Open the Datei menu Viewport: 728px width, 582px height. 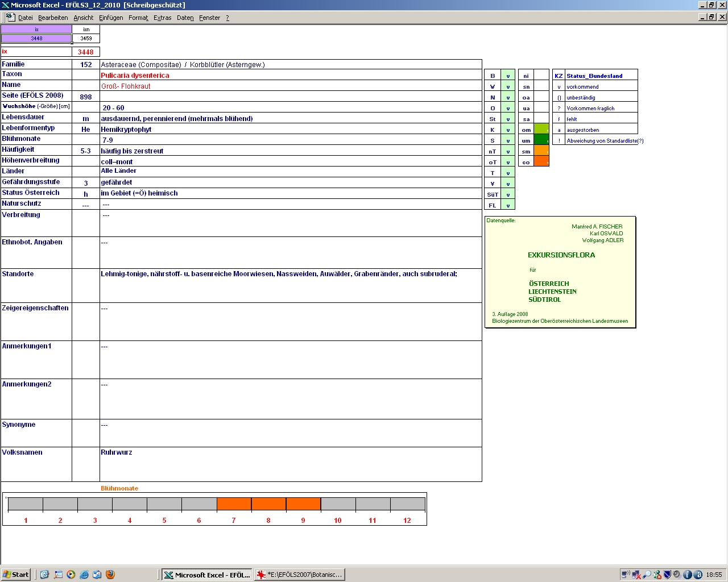tap(25, 18)
